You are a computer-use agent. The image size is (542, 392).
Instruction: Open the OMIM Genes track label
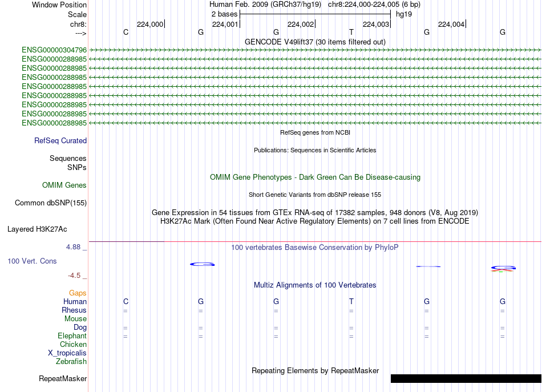pyautogui.click(x=64, y=185)
